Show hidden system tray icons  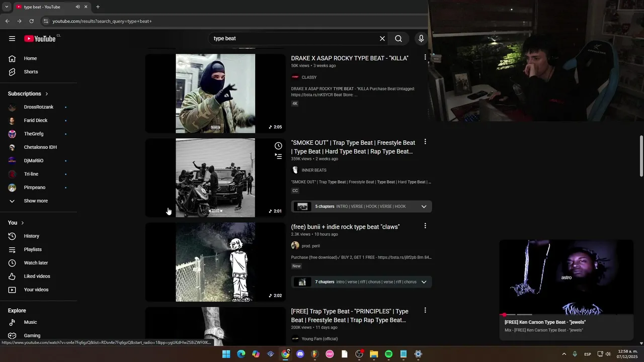564,354
